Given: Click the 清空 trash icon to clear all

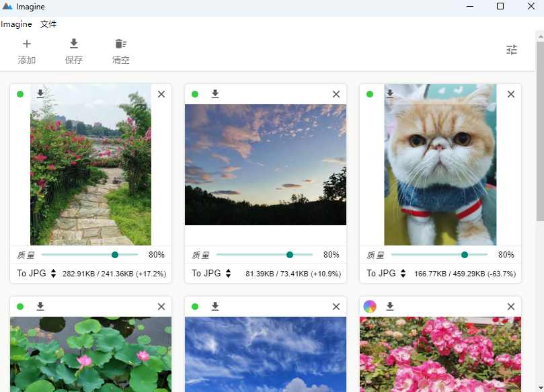Looking at the screenshot, I should coord(121,44).
